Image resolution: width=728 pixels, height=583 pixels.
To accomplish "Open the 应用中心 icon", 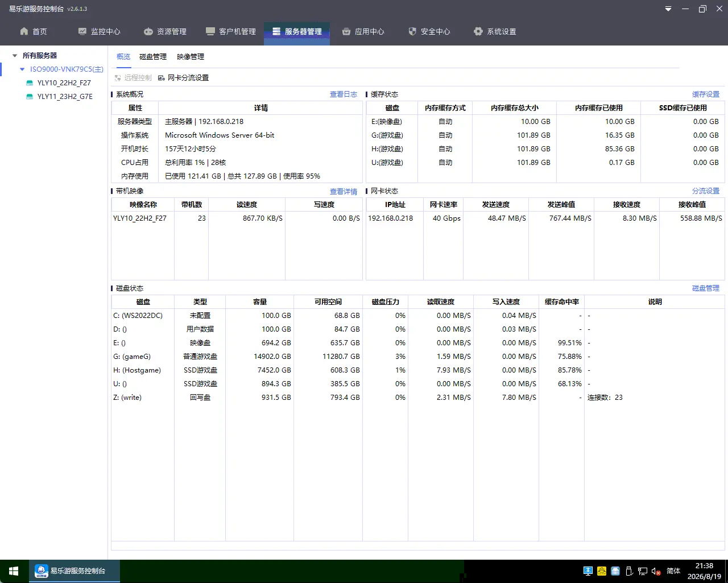I will click(346, 31).
